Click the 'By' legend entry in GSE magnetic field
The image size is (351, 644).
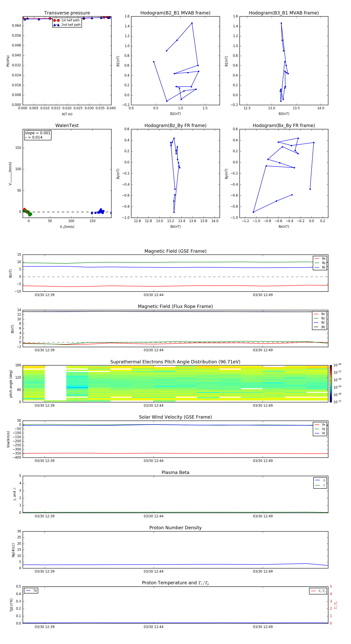[x=320, y=263]
